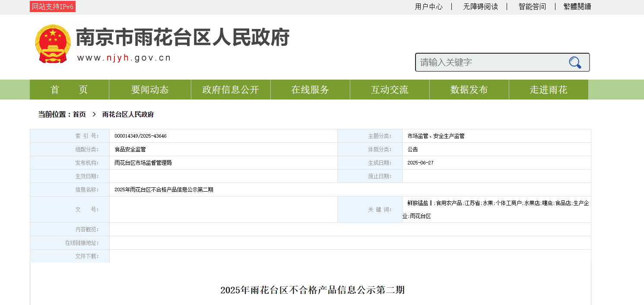Open the 智能答问 link
The width and height of the screenshot is (644, 305).
(x=532, y=6)
